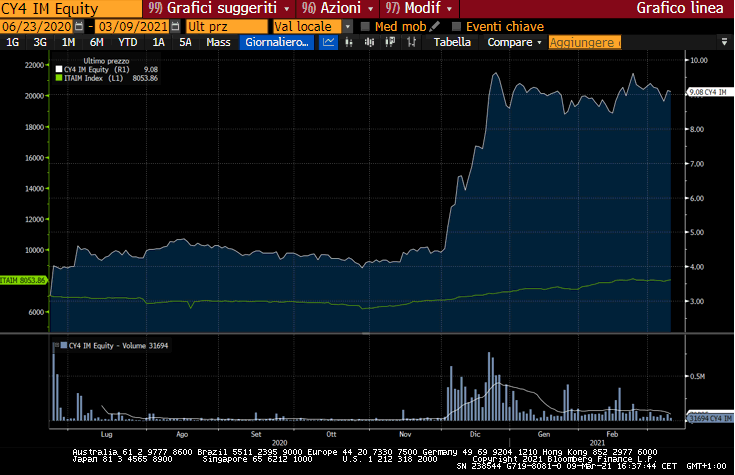Enable the Med mob checkbox
This screenshot has width=735, height=475.
pos(365,26)
